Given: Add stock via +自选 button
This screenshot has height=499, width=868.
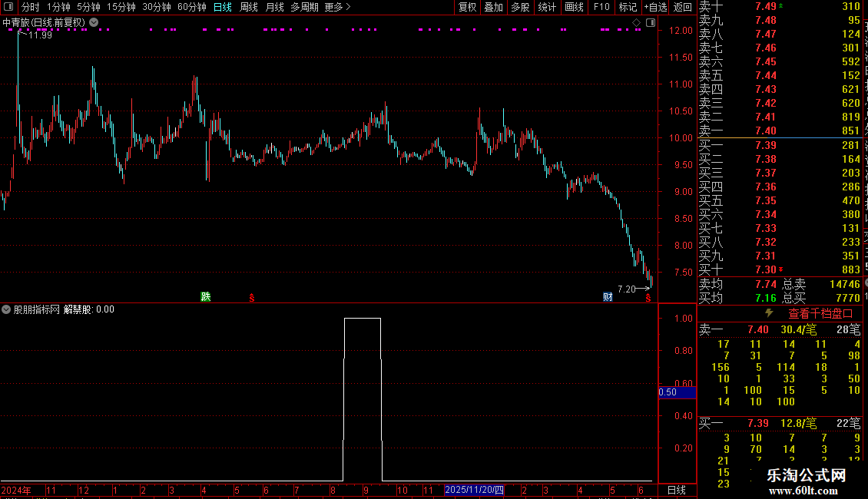Looking at the screenshot, I should pos(656,7).
